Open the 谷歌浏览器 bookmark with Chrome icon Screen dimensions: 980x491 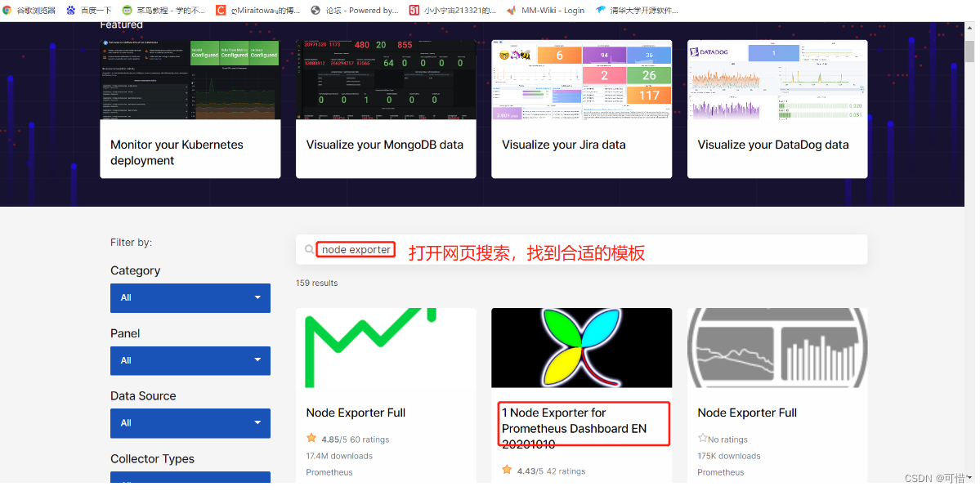coord(29,10)
